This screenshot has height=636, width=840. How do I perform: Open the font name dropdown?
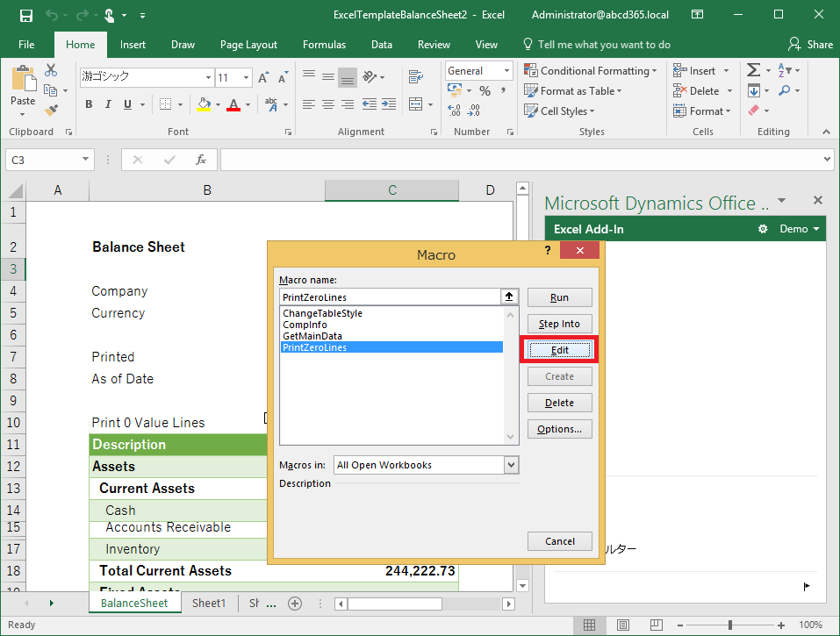pos(208,77)
